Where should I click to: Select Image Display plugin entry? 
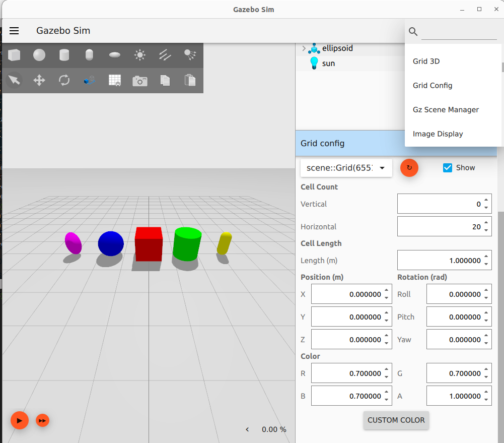(453, 134)
